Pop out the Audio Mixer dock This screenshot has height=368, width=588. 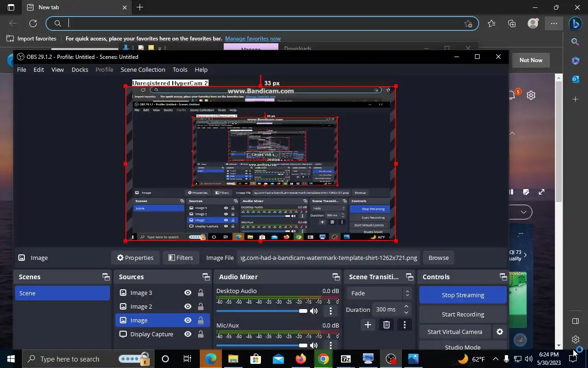(x=336, y=277)
